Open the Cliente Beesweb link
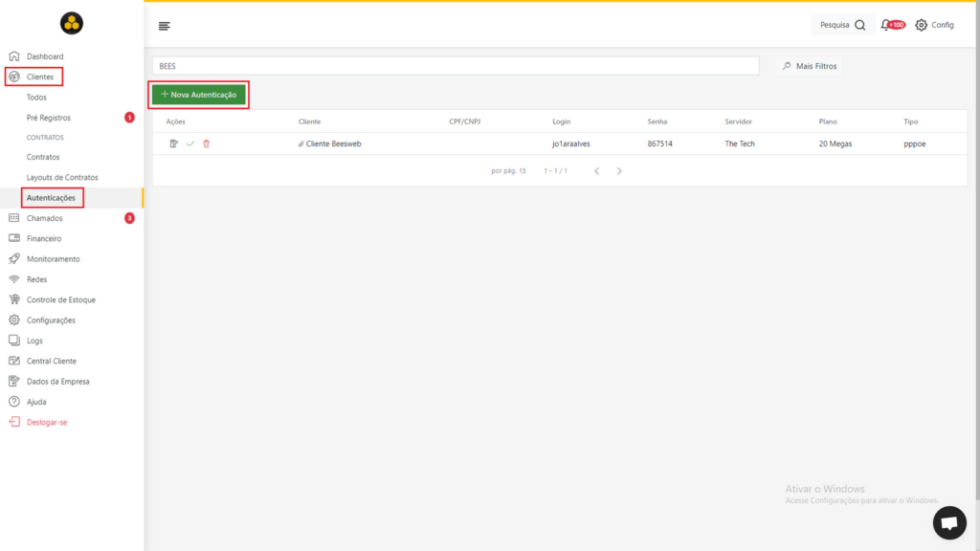The image size is (980, 551). 333,143
